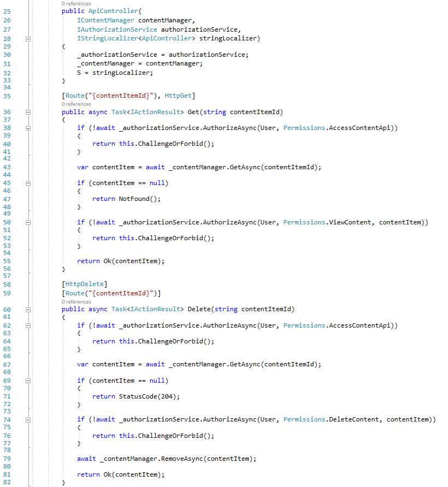Click AccessContentApi on line 62
Screen dimensions: 448x487
click(x=360, y=325)
